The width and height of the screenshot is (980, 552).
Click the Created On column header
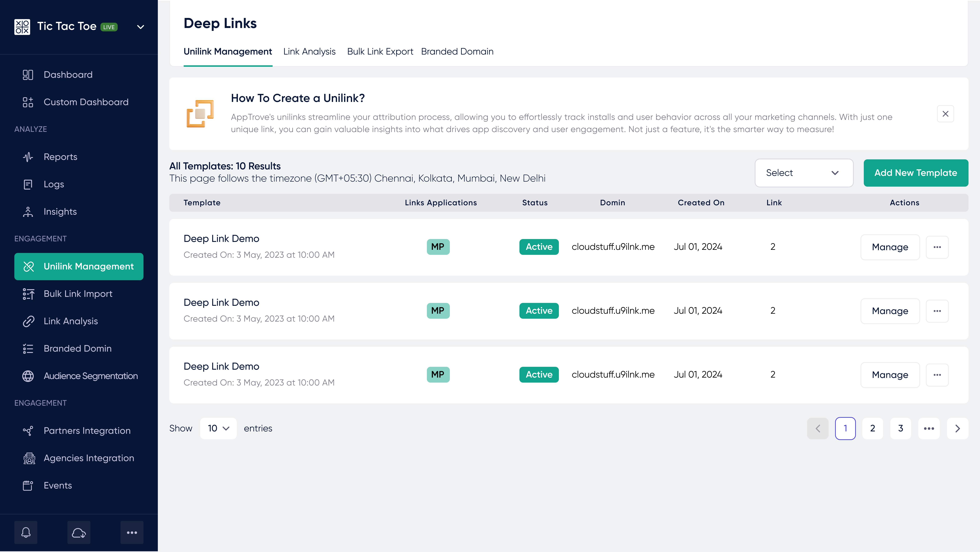point(701,203)
